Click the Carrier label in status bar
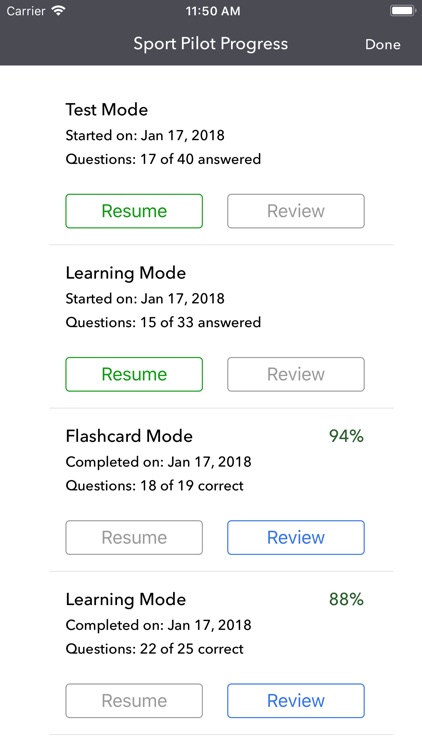Screen dimensions: 422x750 pos(25,11)
